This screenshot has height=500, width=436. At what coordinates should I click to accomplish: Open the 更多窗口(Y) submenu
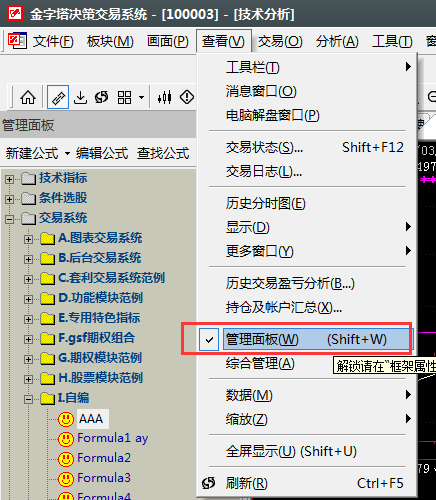307,251
